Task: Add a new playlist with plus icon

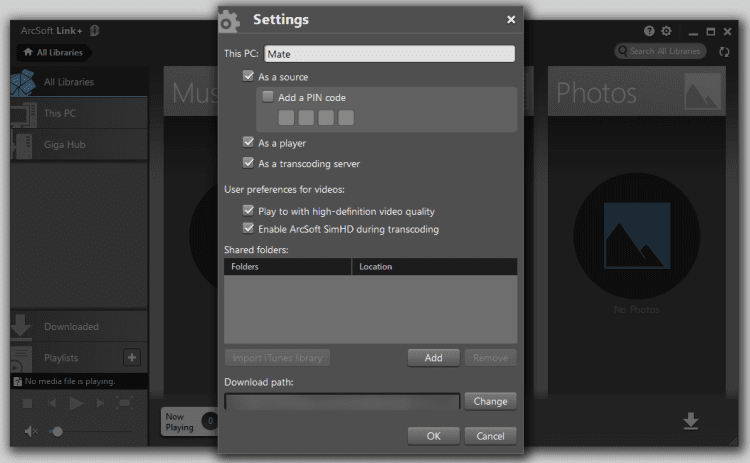Action: (x=132, y=357)
